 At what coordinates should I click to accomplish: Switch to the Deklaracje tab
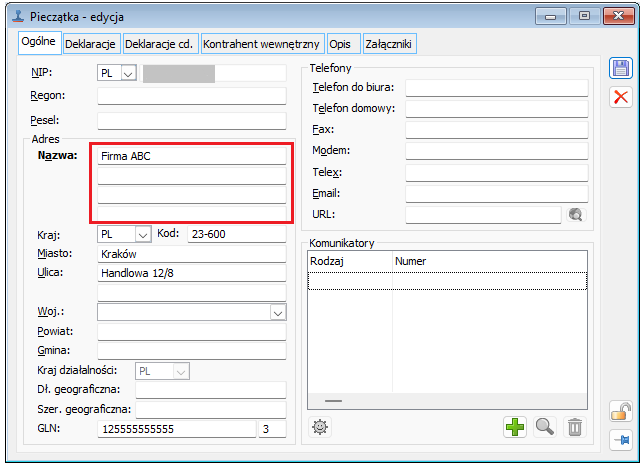[x=92, y=44]
